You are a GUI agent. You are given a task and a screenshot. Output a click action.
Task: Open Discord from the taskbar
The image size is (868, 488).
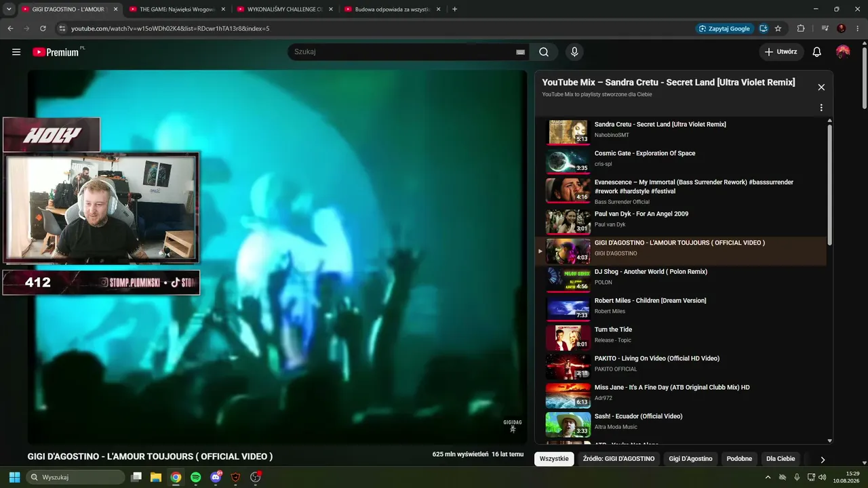(216, 477)
